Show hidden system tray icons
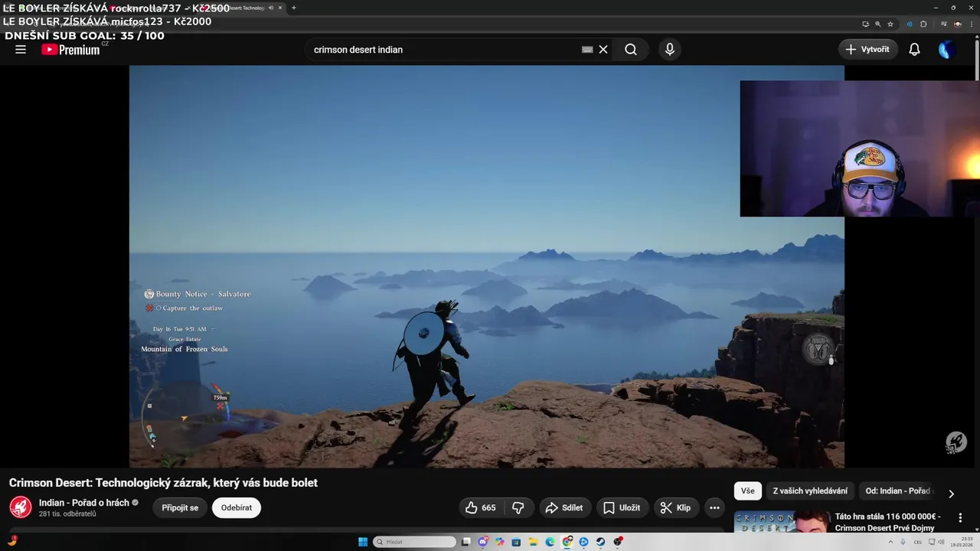 coord(890,542)
